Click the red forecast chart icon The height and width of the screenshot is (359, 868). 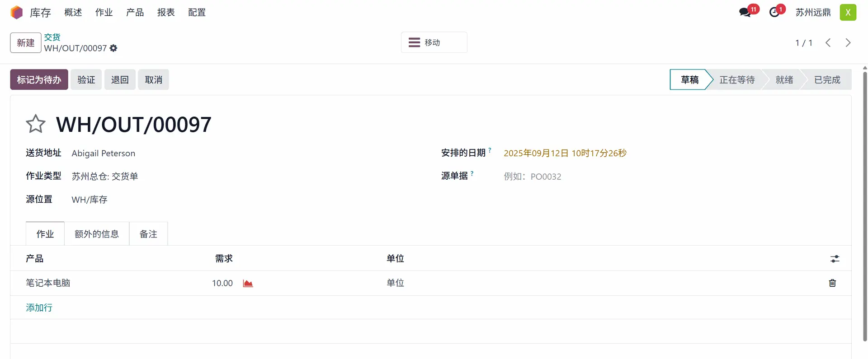click(248, 284)
